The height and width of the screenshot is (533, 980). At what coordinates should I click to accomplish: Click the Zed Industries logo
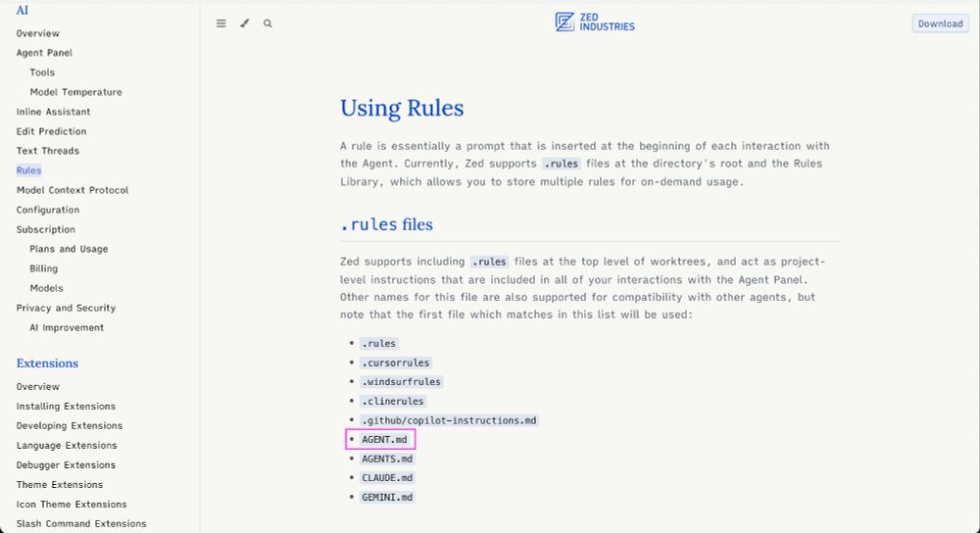[x=595, y=22]
